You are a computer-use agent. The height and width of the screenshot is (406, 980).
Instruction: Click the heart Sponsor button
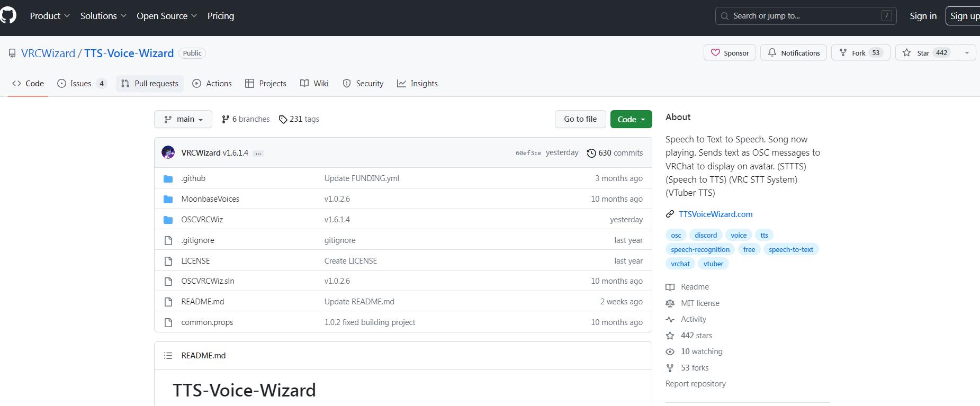coord(730,53)
